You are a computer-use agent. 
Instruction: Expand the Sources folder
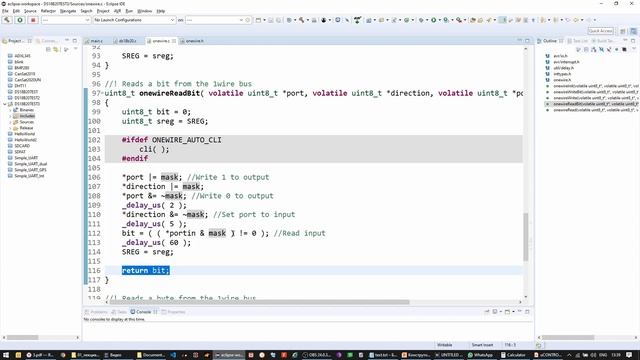[x=10, y=122]
